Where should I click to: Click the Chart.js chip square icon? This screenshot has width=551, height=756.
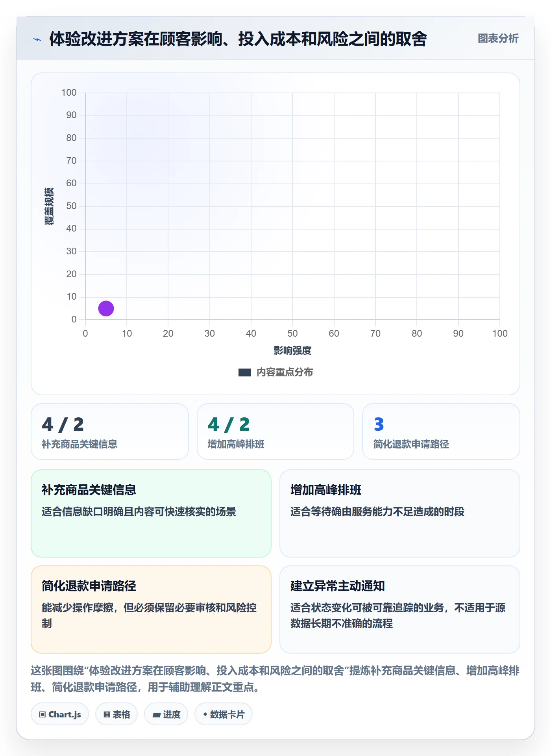[x=43, y=715]
